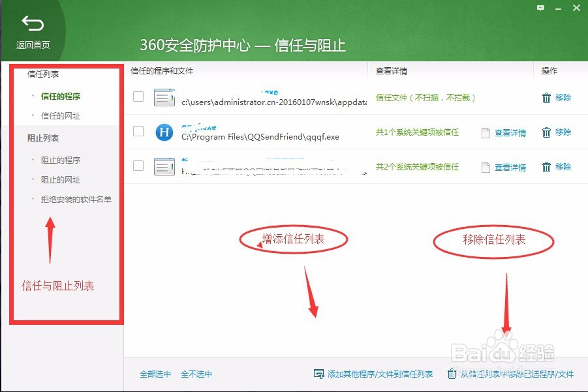Open 信任的网址 in the sidebar
Viewport: 588px width, 392px height.
tap(61, 115)
